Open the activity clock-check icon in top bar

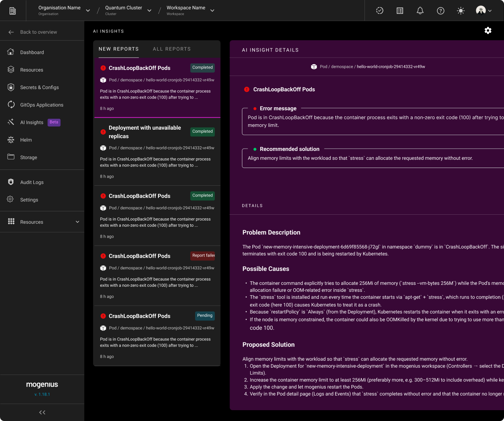pos(380,11)
